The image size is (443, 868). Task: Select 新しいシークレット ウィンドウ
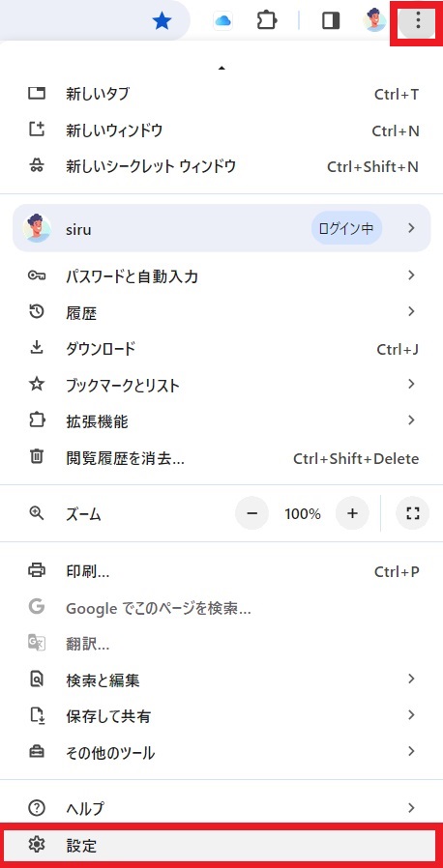pos(221,166)
